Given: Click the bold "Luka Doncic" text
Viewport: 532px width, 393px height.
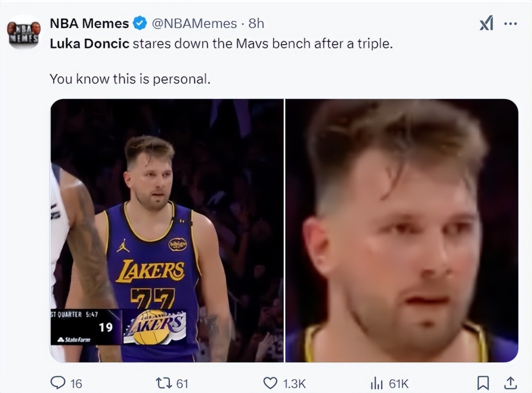Looking at the screenshot, I should (89, 43).
